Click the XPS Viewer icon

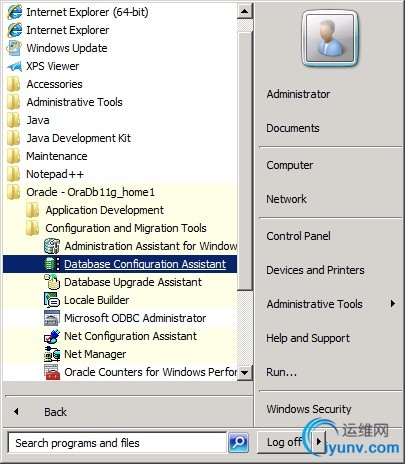coord(15,66)
